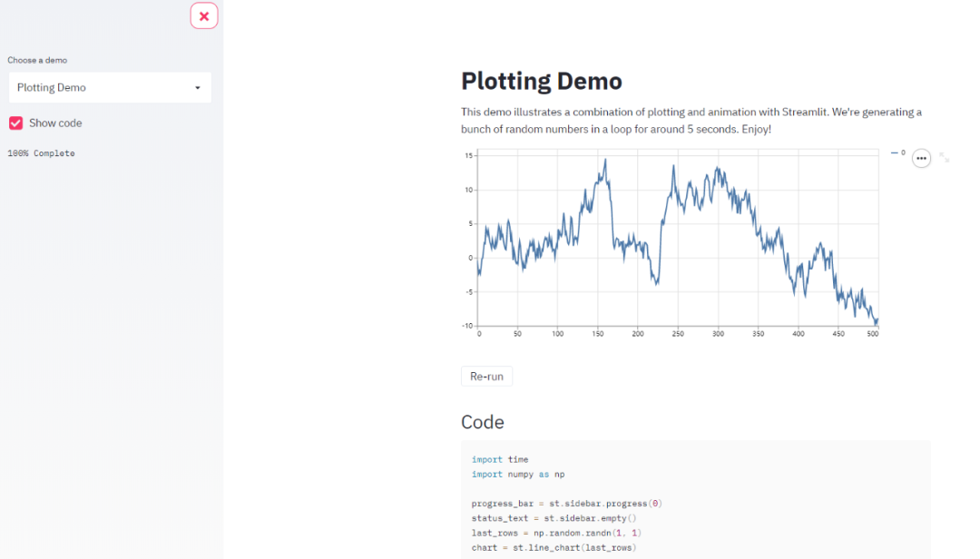Click the demo description paragraph
980x559 pixels.
[x=691, y=121]
